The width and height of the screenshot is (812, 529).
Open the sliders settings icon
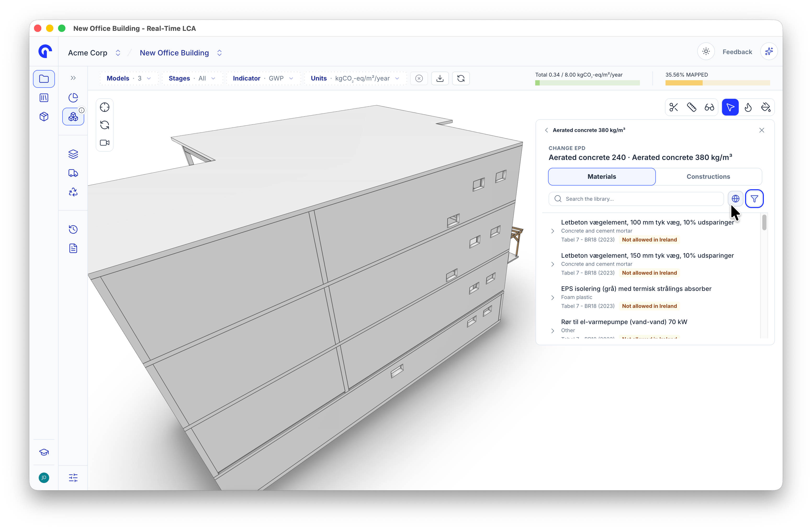[x=73, y=478]
